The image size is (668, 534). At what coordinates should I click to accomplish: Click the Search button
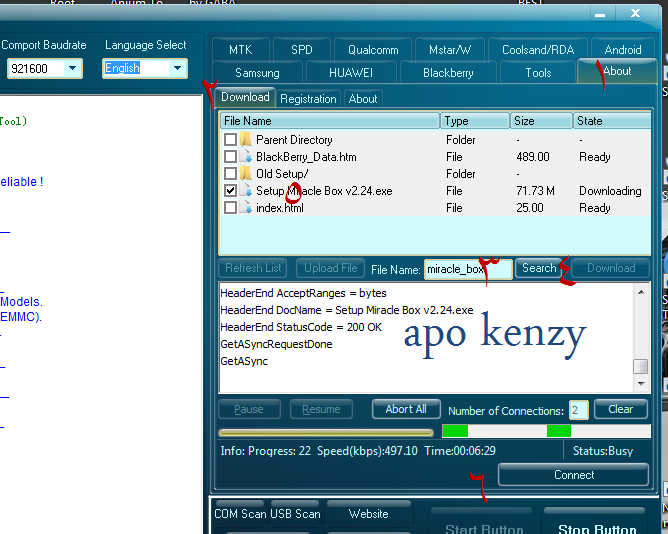pos(539,268)
